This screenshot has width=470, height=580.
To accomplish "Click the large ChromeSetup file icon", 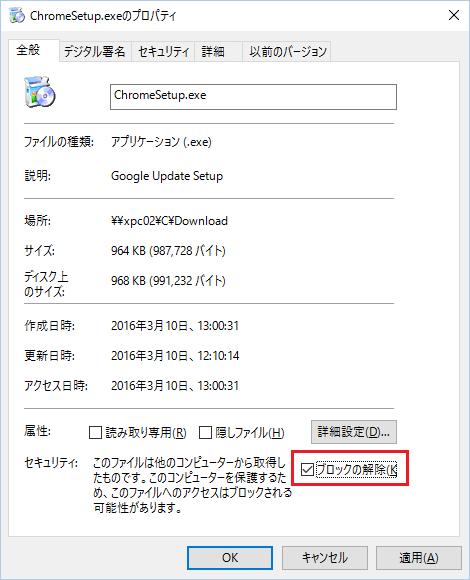I will coord(40,92).
